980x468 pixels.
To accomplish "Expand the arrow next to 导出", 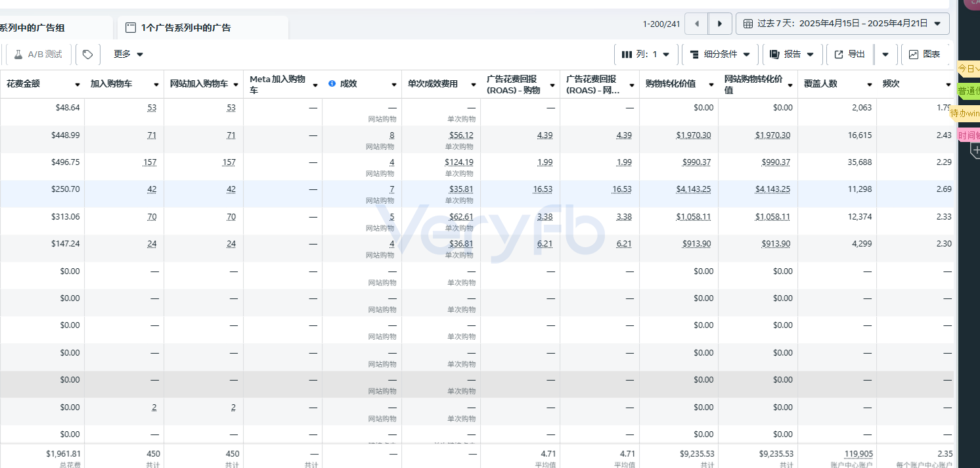I will 885,55.
